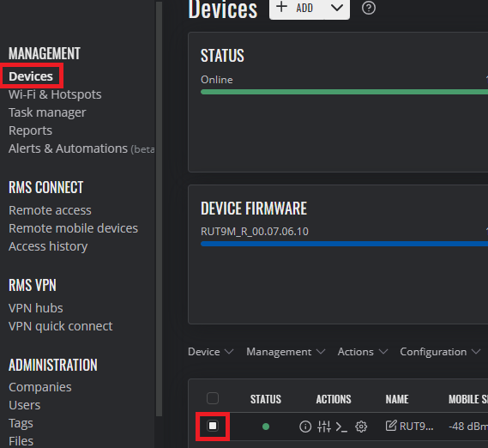Check the RUT9 device row checkbox
The width and height of the screenshot is (488, 448).
(213, 426)
